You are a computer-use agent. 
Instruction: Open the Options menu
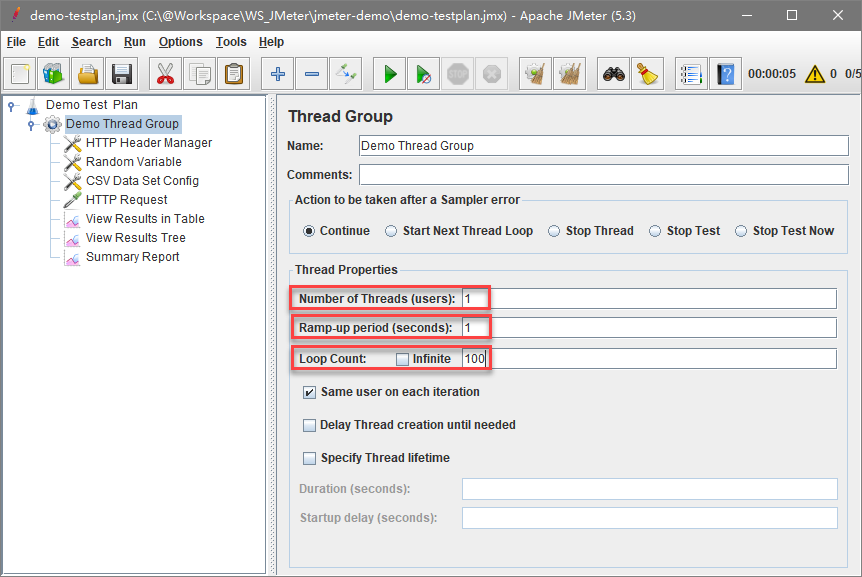click(180, 42)
